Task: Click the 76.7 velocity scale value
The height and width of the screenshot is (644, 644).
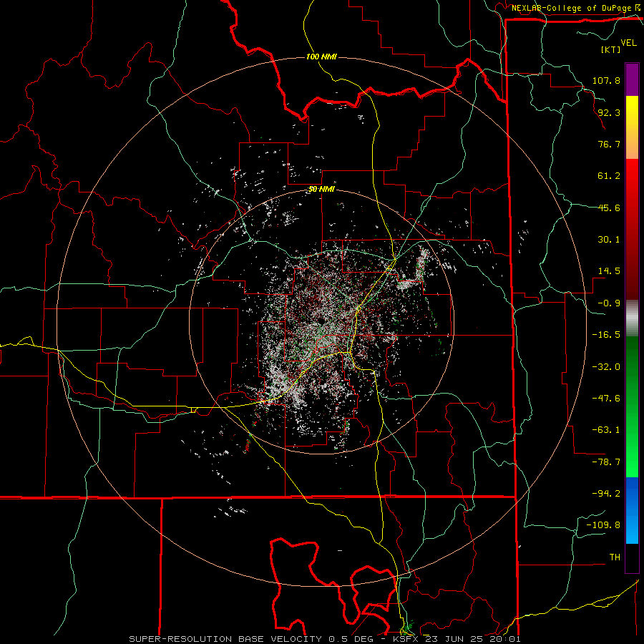Action: (x=609, y=144)
